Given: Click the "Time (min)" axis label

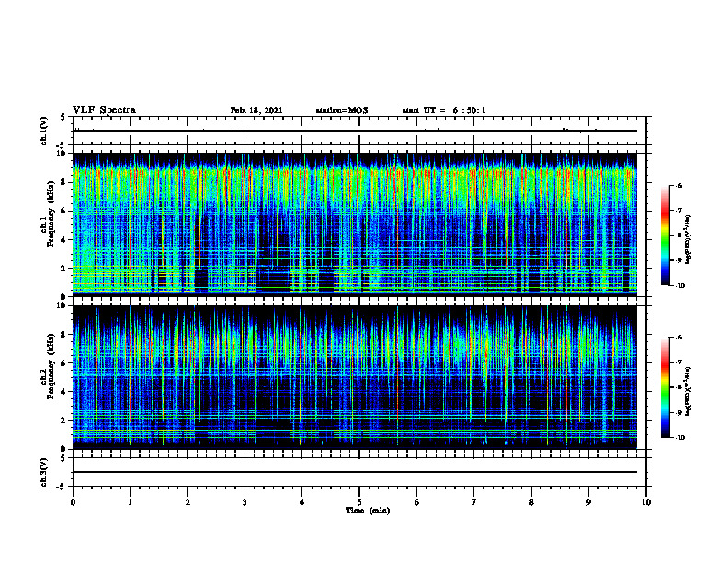Looking at the screenshot, I should 368,511.
